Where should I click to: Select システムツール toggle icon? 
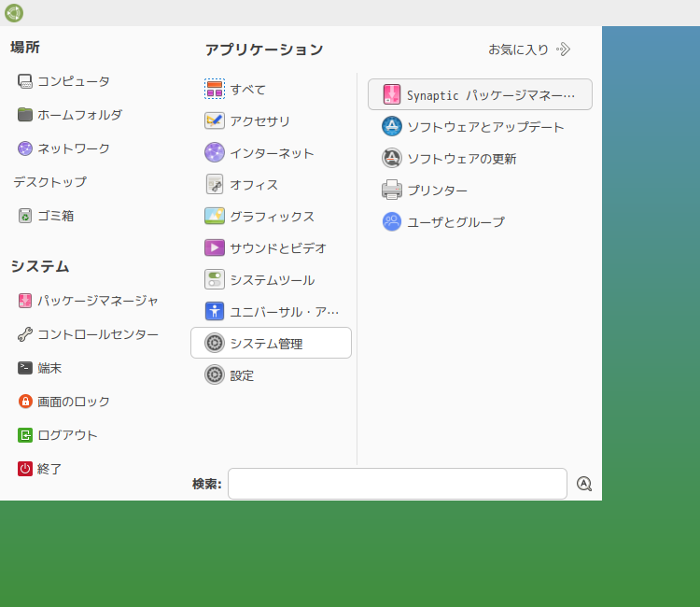click(x=215, y=279)
